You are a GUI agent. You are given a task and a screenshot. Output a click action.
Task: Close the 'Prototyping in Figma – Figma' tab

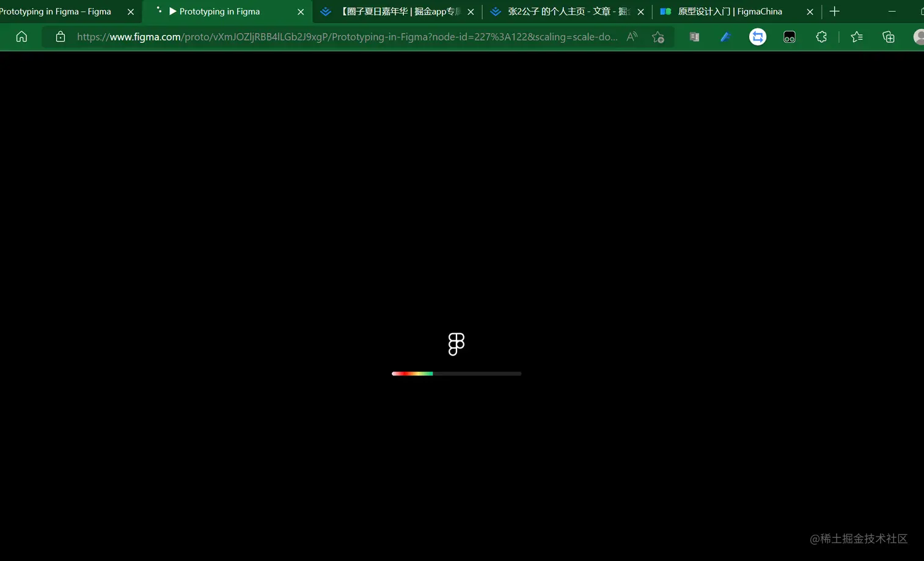(x=131, y=12)
